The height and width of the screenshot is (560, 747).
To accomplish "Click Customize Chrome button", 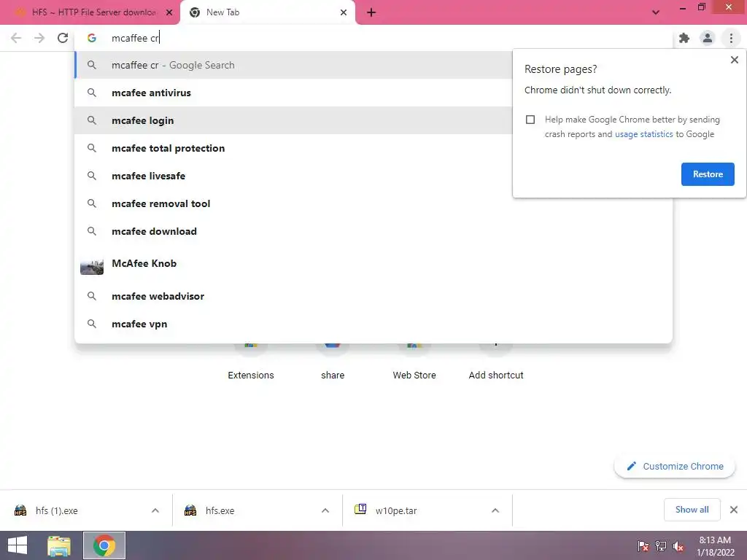I will click(675, 466).
